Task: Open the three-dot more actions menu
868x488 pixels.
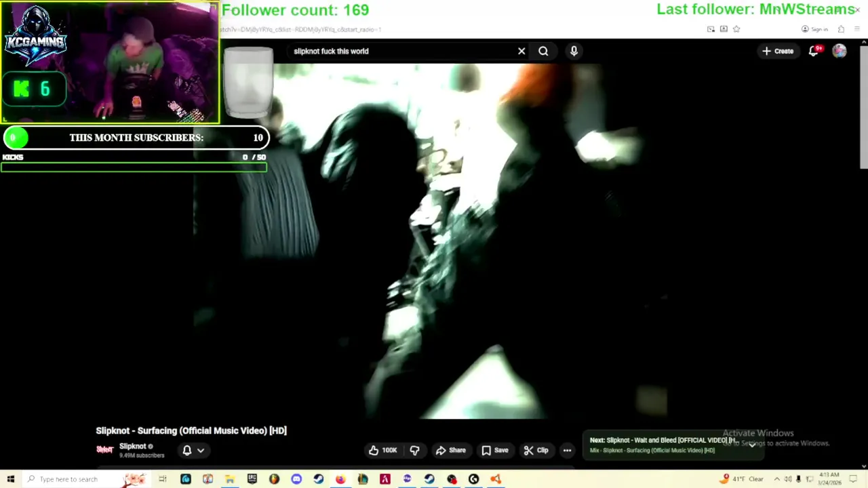Action: click(x=567, y=450)
